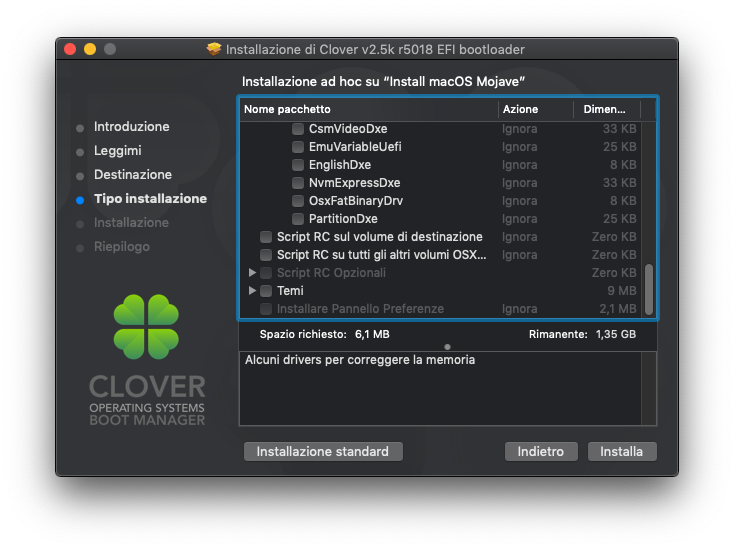
Task: Click the Clover four-leaf logo
Action: tap(146, 327)
